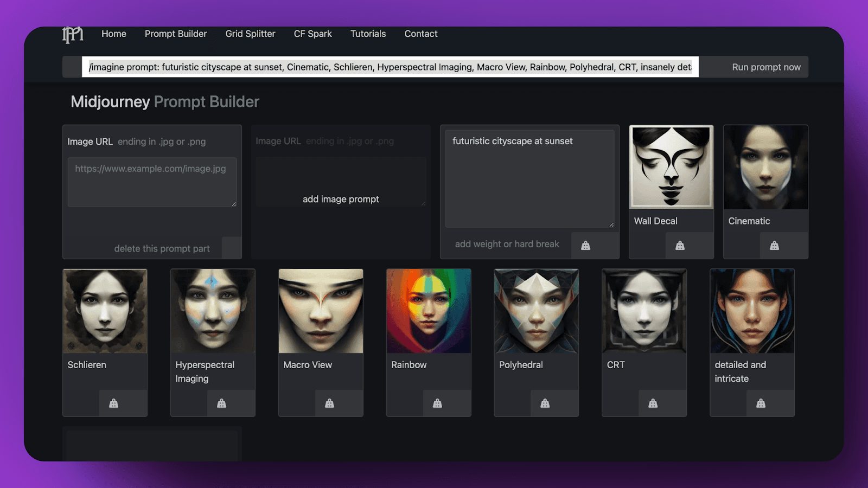Click the weight icon under Polyhedral
Image resolution: width=868 pixels, height=488 pixels.
[x=545, y=403]
